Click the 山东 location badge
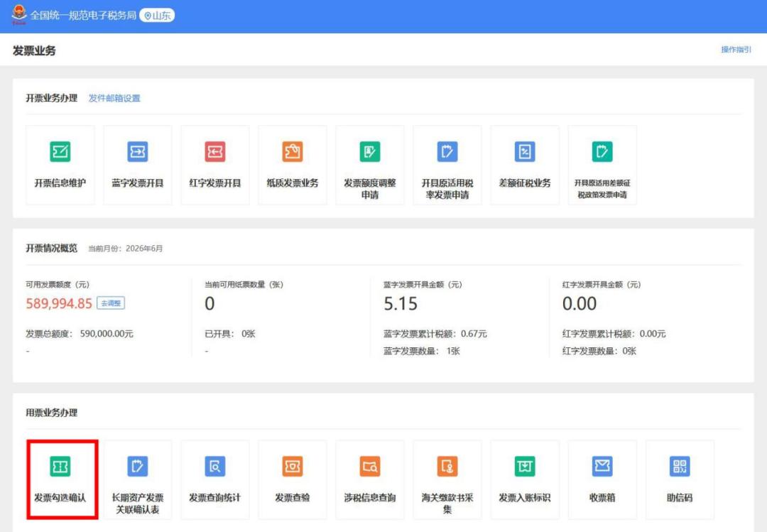The height and width of the screenshot is (532, 767). point(157,16)
